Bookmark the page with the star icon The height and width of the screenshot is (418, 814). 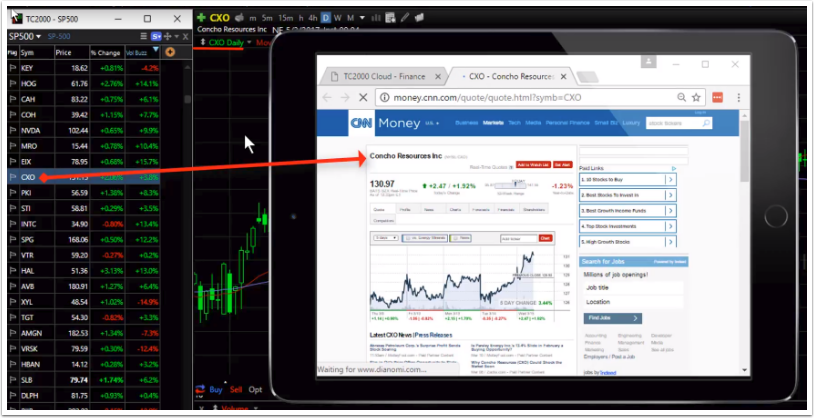(696, 97)
